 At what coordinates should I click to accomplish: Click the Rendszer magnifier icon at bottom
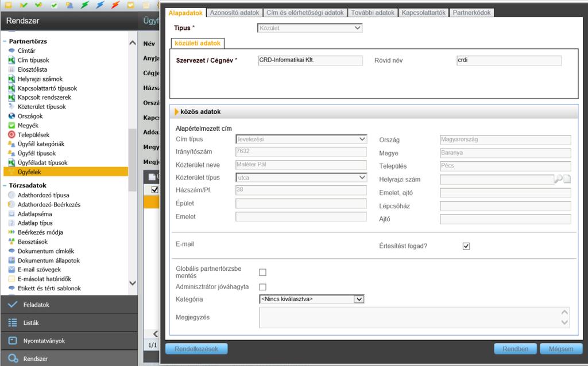pos(13,359)
